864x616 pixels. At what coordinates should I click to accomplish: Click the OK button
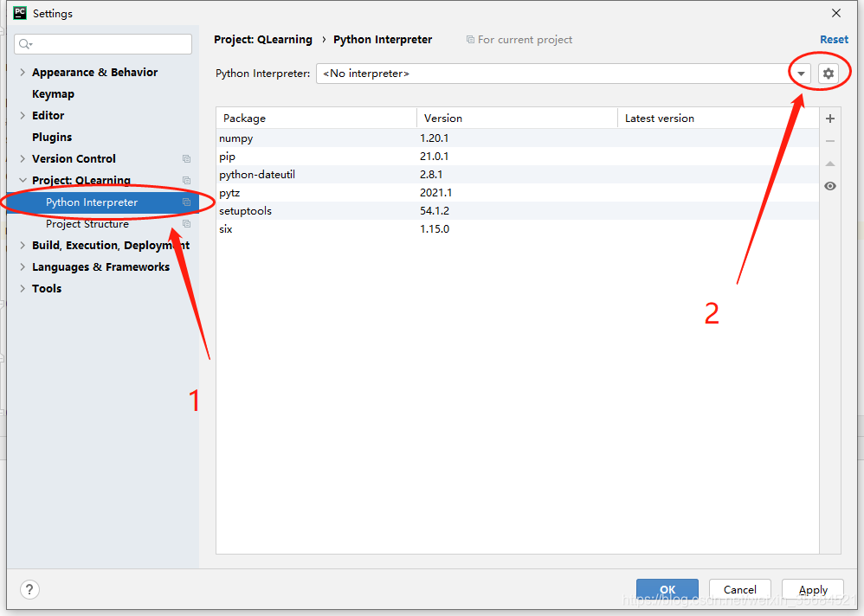(667, 589)
